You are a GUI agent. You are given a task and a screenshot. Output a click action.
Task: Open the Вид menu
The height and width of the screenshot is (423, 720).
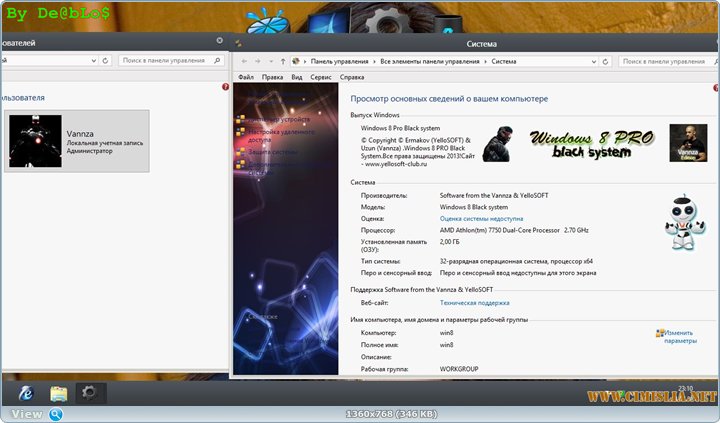[x=297, y=77]
